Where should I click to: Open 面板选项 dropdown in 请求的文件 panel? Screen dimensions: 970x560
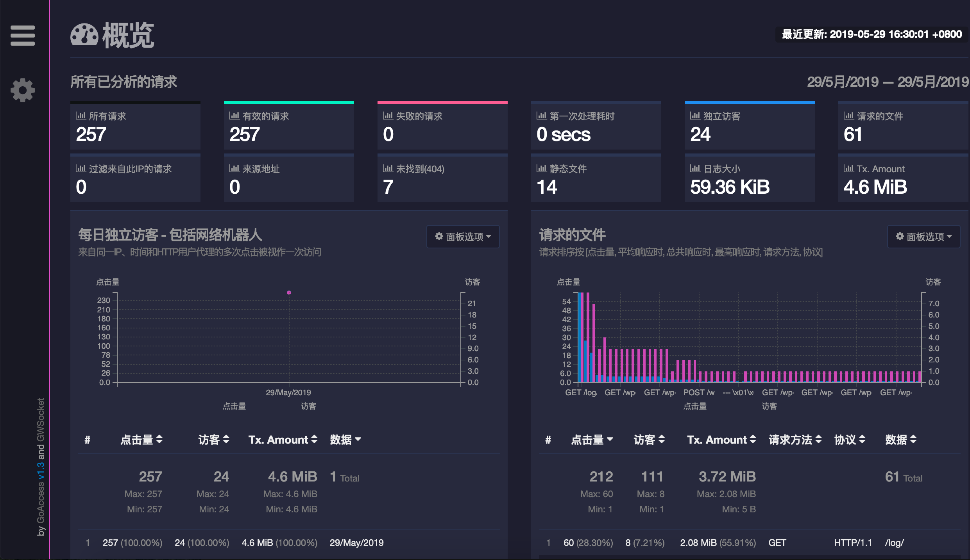point(923,237)
